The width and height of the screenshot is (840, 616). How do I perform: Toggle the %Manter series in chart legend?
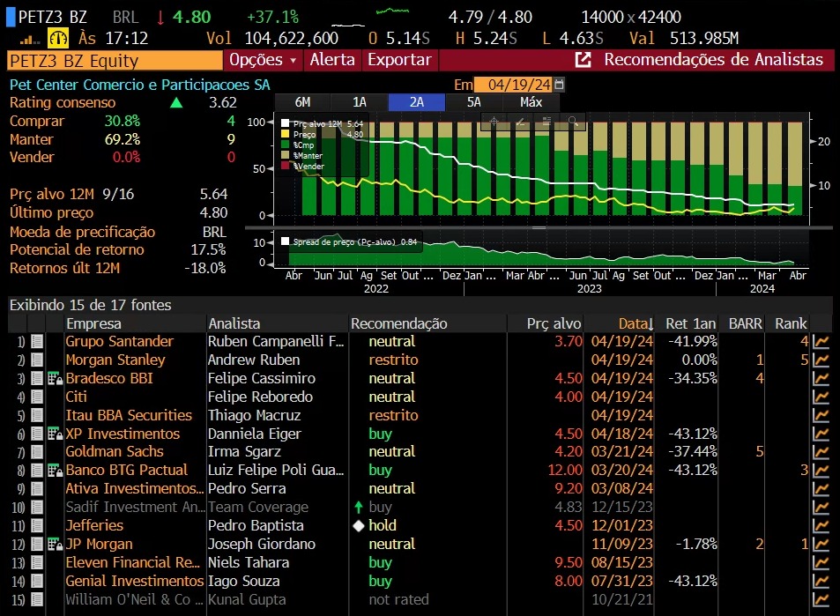[x=286, y=155]
